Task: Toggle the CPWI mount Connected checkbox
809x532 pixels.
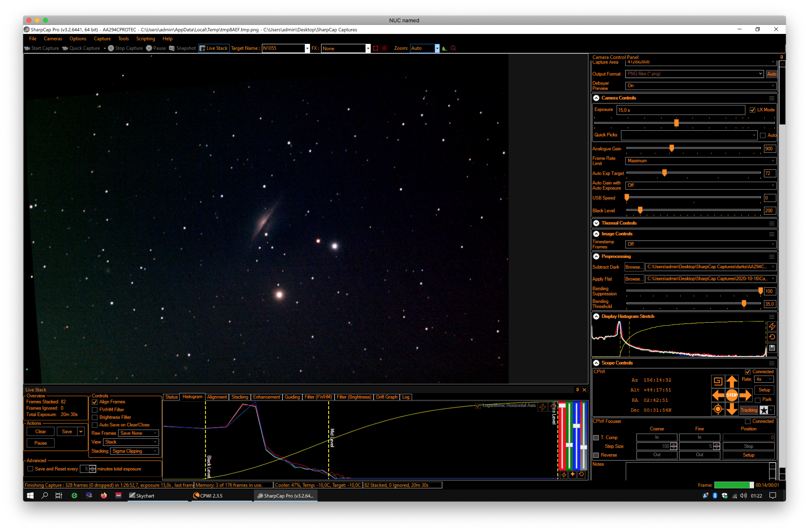Action: (x=748, y=372)
